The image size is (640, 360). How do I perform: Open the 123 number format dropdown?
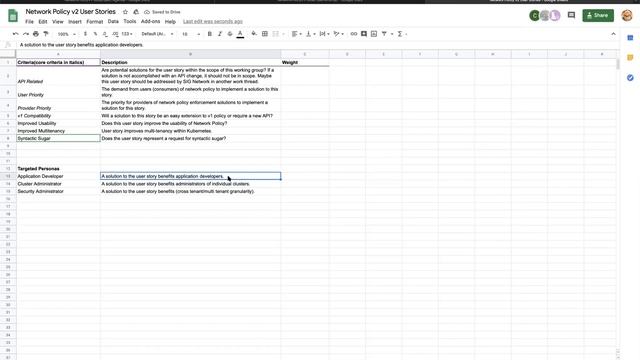[127, 34]
